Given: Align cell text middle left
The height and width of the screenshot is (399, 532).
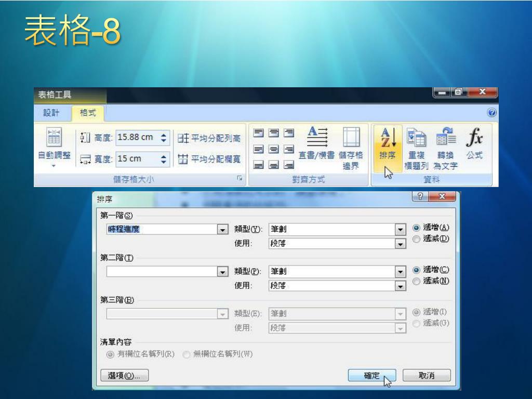Looking at the screenshot, I should pyautogui.click(x=259, y=149).
